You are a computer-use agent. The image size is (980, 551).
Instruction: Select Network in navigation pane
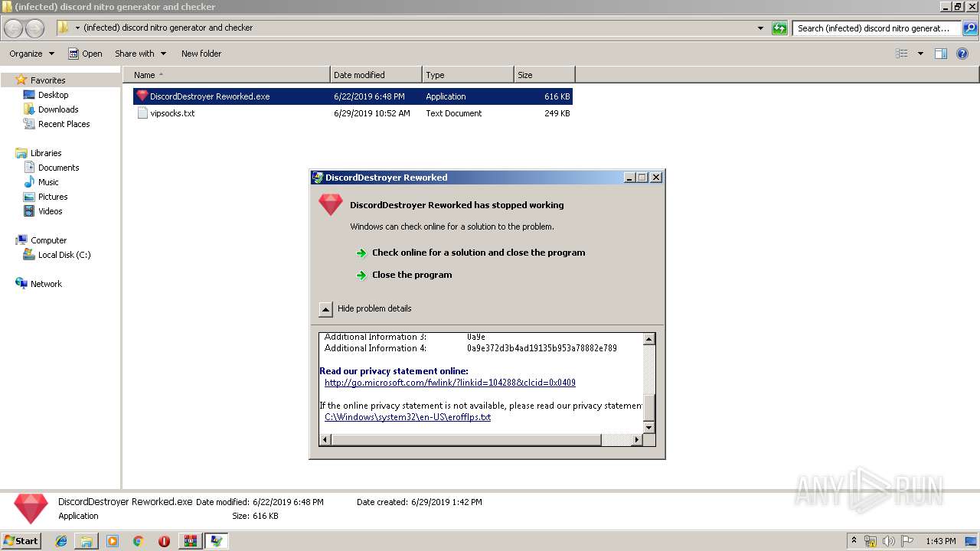click(46, 284)
